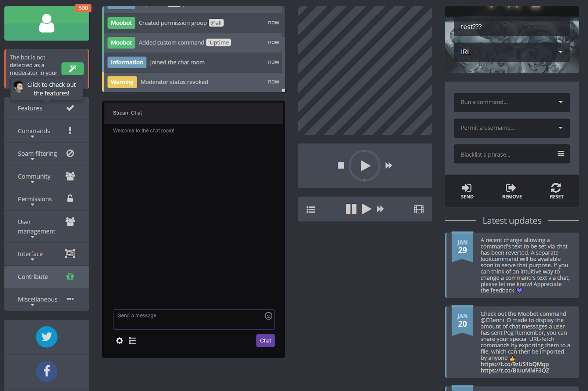Image resolution: width=588 pixels, height=391 pixels.
Task: Open the t.co/9zUS1bQMqp link
Action: (x=514, y=364)
